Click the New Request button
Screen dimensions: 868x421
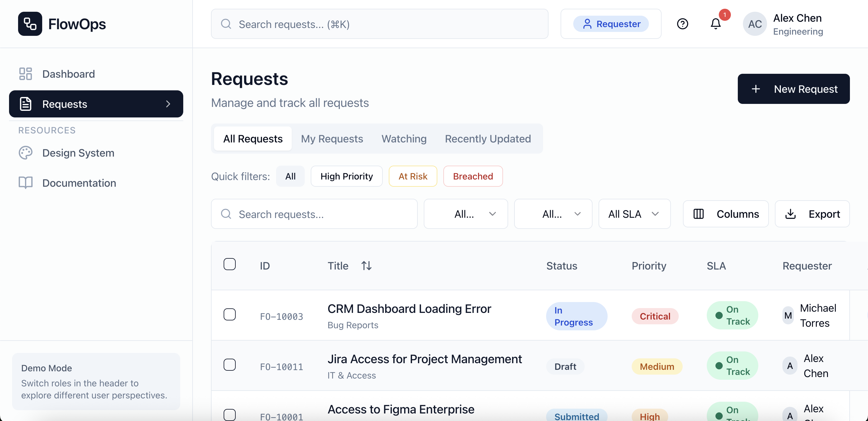[794, 89]
